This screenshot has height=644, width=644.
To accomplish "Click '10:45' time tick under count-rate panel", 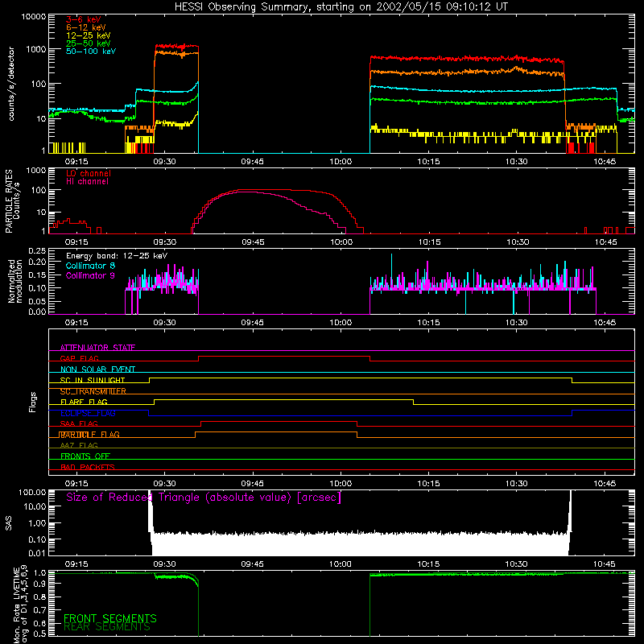I will (605, 162).
